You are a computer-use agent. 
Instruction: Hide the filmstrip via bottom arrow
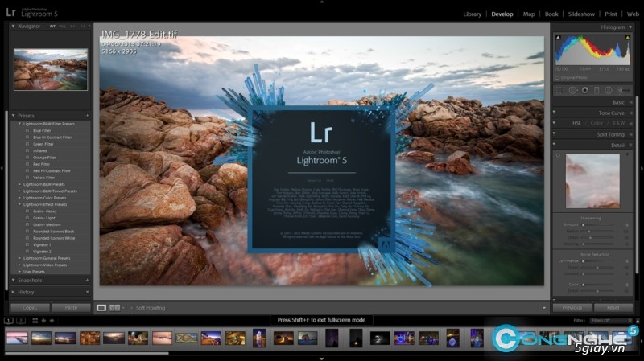tap(321, 359)
